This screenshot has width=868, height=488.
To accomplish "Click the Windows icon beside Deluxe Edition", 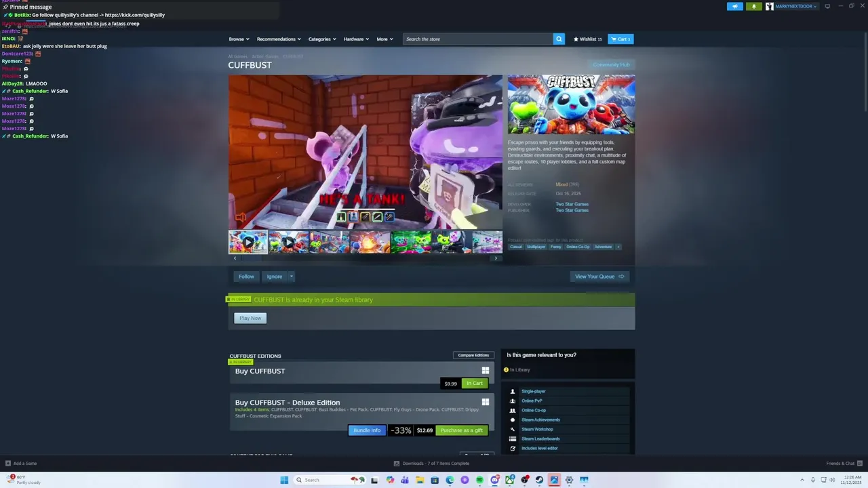I will coord(485,402).
